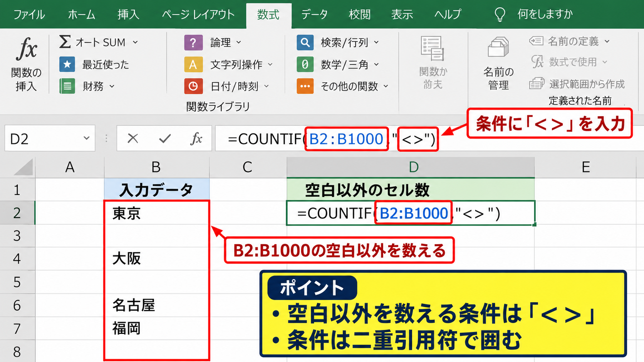Open the 検索/行列 magnifier icon
Screen dimensions: 644x362
[x=305, y=42]
